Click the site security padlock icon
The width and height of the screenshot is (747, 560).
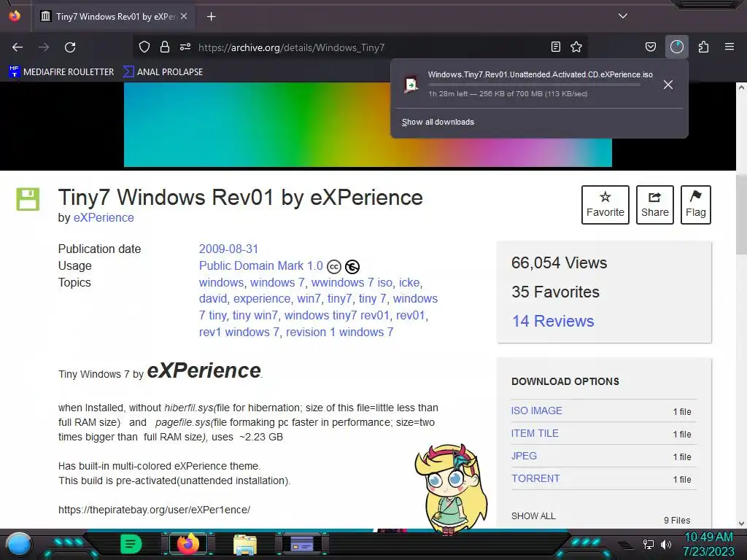tap(165, 47)
